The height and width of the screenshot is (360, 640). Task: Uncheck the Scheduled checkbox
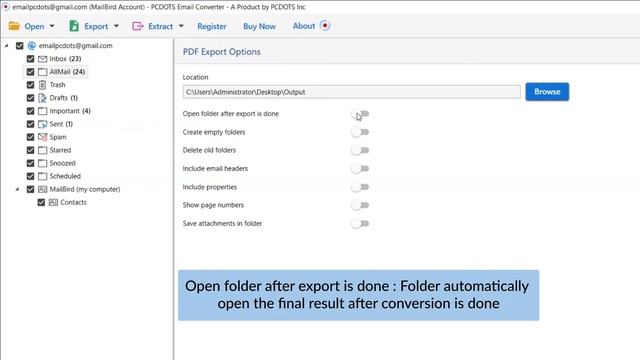[x=31, y=176]
